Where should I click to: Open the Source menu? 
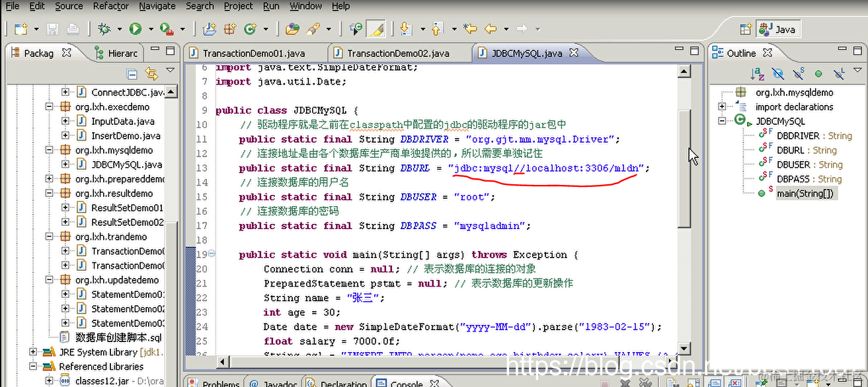click(69, 6)
